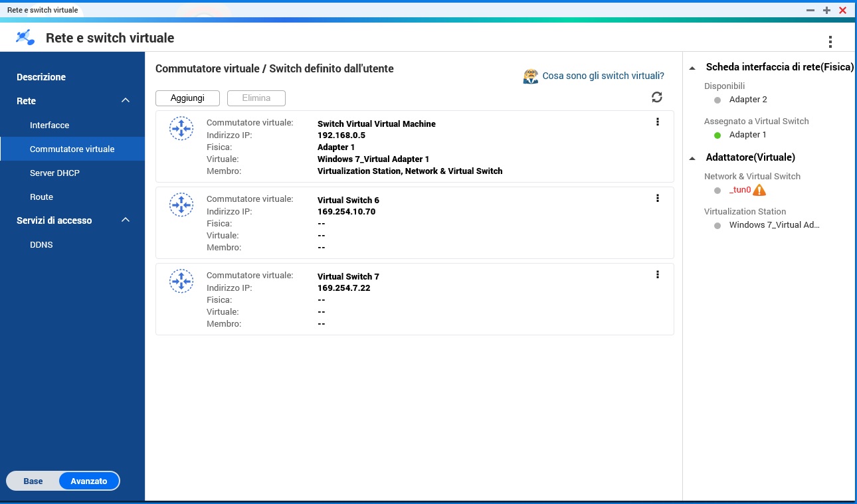Open options menu for Switch Virtual Virtual Machine

pos(657,122)
